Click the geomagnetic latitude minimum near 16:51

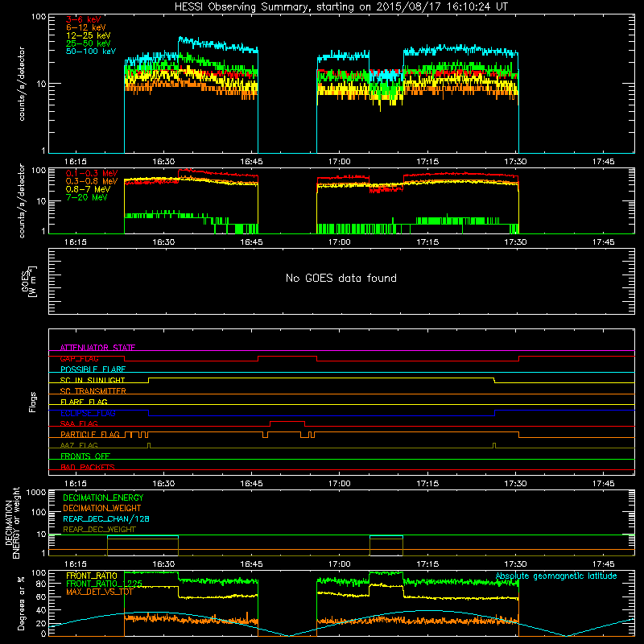pos(289,635)
